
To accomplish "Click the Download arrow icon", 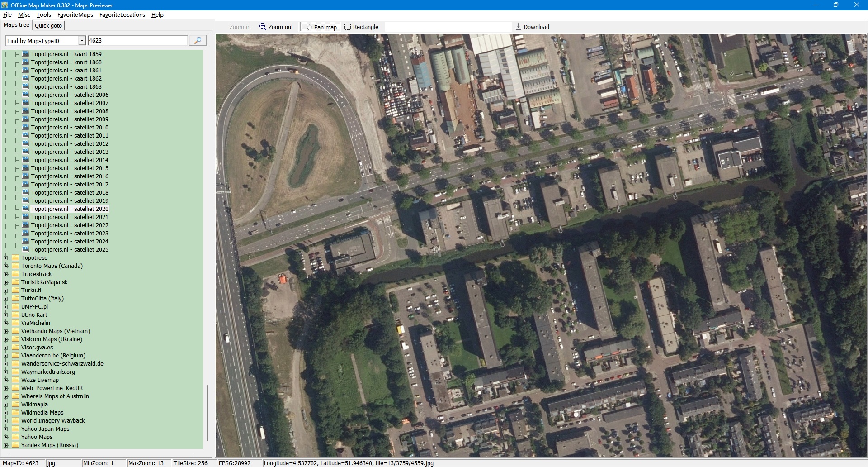I will [x=519, y=27].
